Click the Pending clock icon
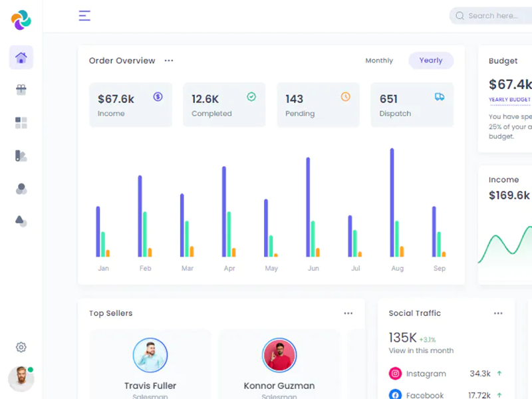The image size is (532, 399). click(x=345, y=96)
